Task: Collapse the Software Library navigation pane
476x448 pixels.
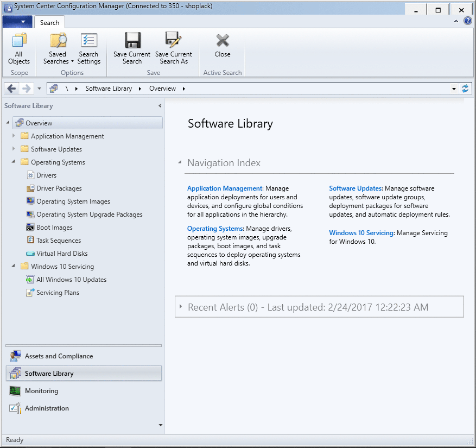Action: pyautogui.click(x=160, y=106)
